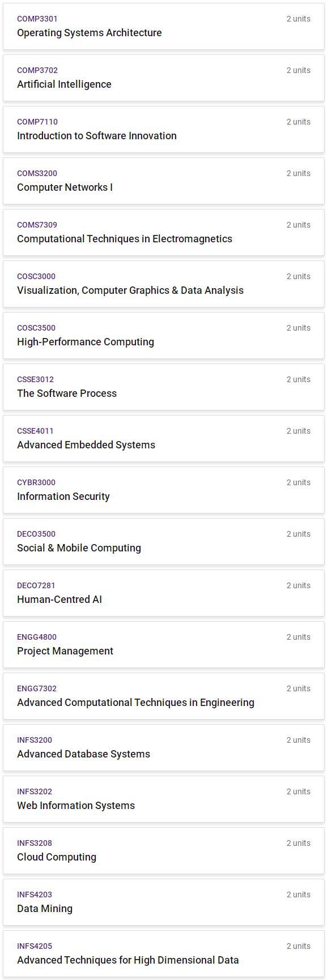
Task: Open the Cloud Computing course card
Action: (x=164, y=851)
